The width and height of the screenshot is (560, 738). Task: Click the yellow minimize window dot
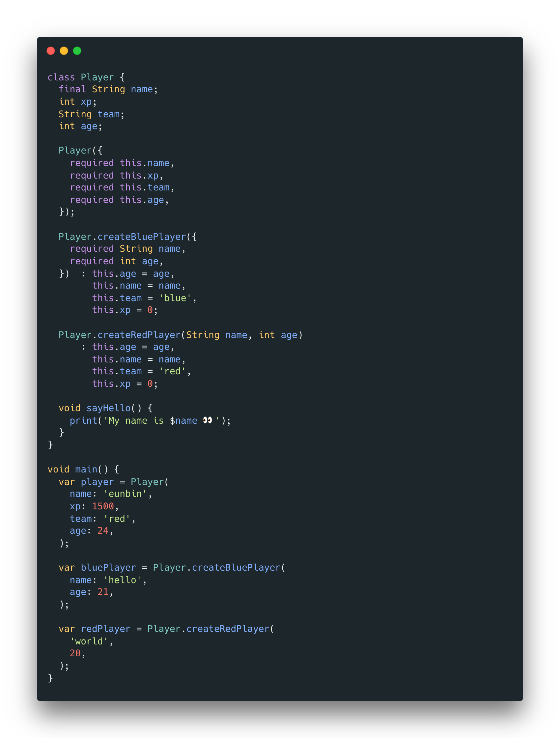pyautogui.click(x=64, y=51)
